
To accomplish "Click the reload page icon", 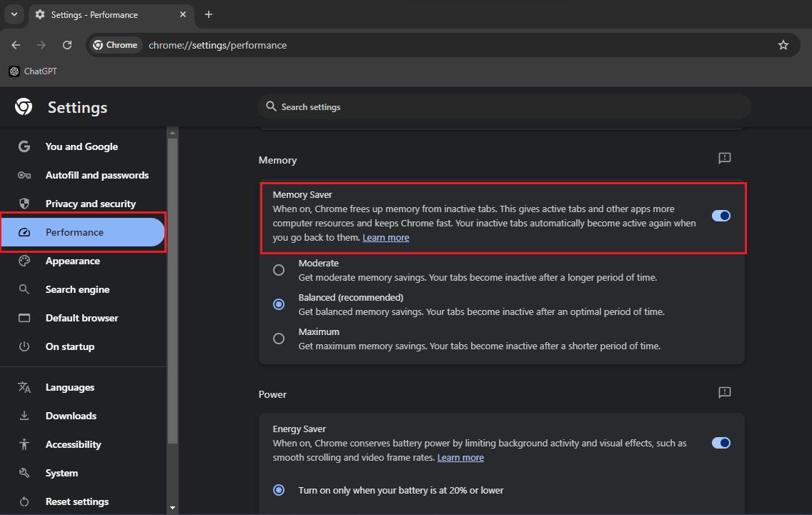I will (67, 45).
